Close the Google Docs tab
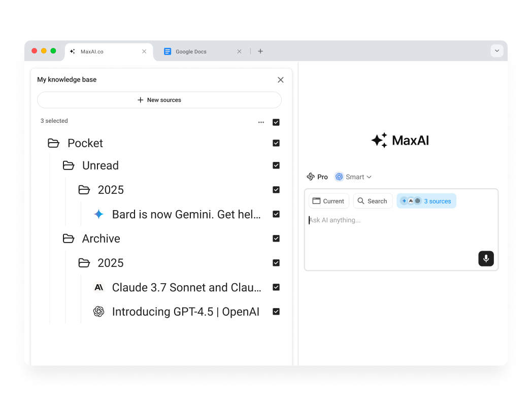532x406 pixels. click(x=239, y=51)
